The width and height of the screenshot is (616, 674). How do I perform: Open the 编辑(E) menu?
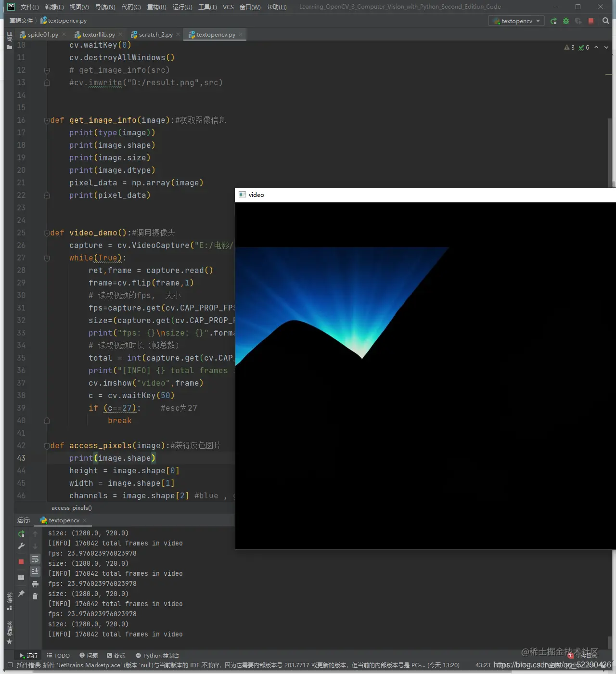point(54,7)
